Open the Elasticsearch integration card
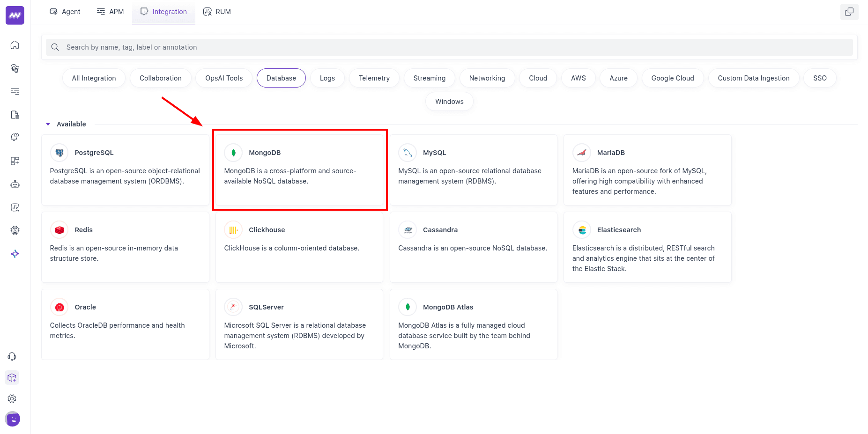The height and width of the screenshot is (434, 868). tap(647, 247)
